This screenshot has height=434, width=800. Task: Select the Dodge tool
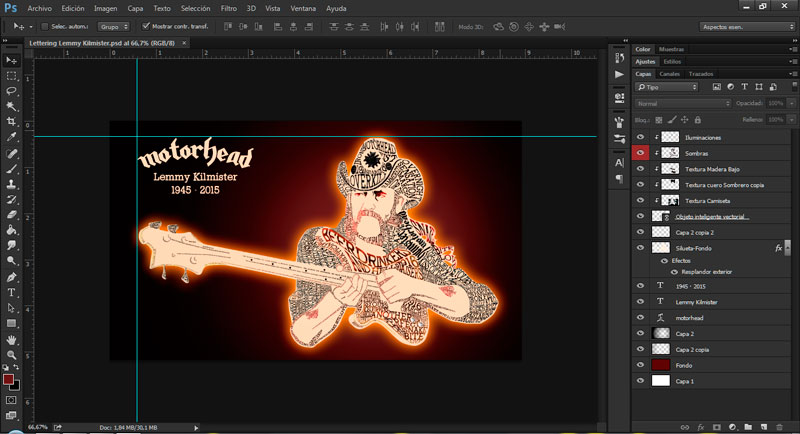point(11,261)
